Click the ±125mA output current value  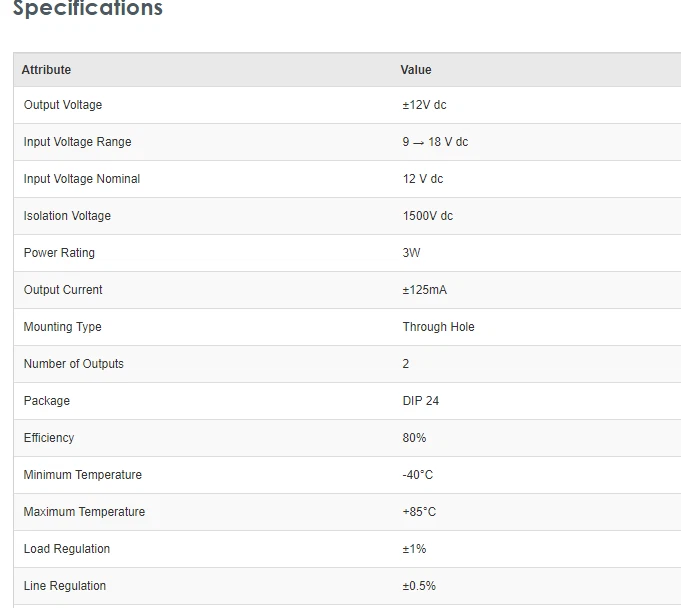[x=425, y=290]
